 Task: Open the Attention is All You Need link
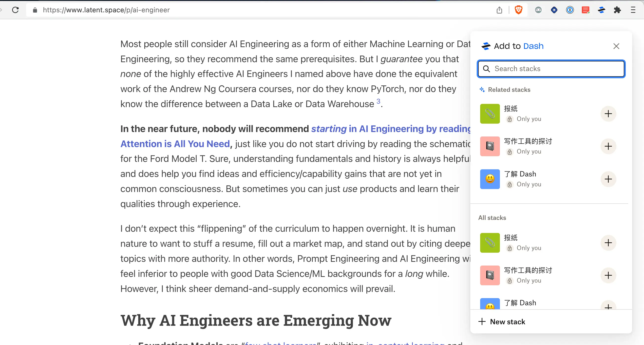coord(175,144)
